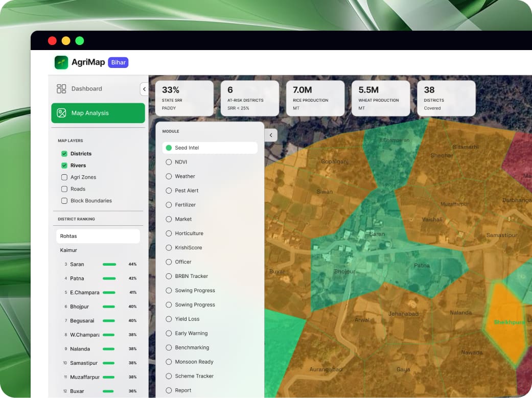Select Samastipur ranking row
Image resolution: width=532 pixels, height=398 pixels.
(x=98, y=363)
